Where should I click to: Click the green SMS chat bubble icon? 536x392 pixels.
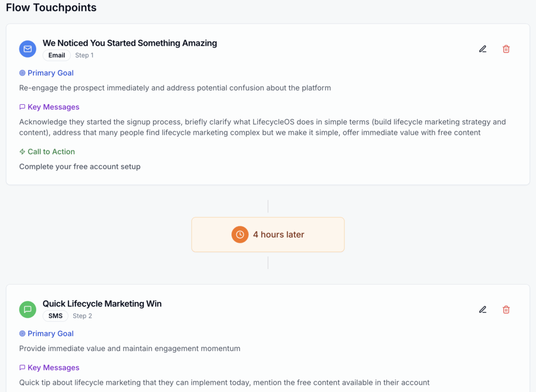coord(28,310)
